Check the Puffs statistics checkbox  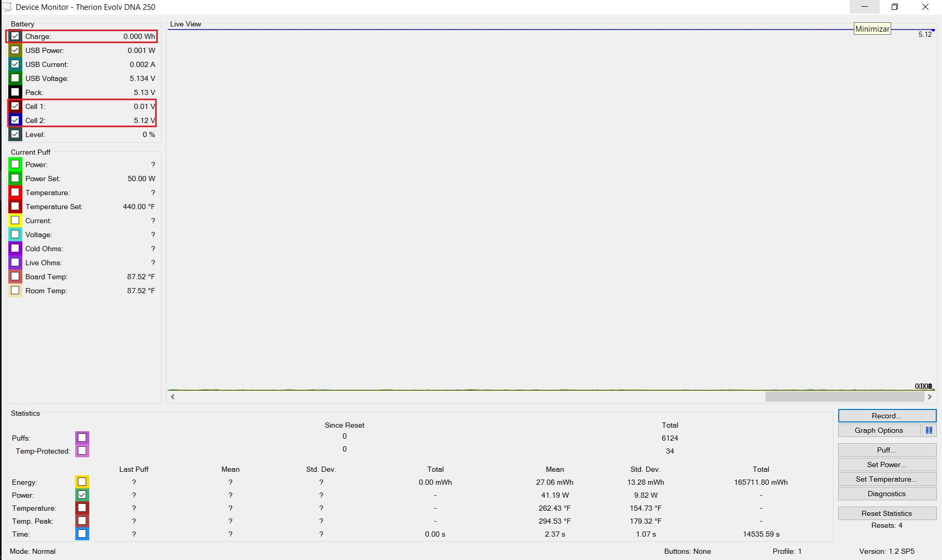tap(82, 438)
